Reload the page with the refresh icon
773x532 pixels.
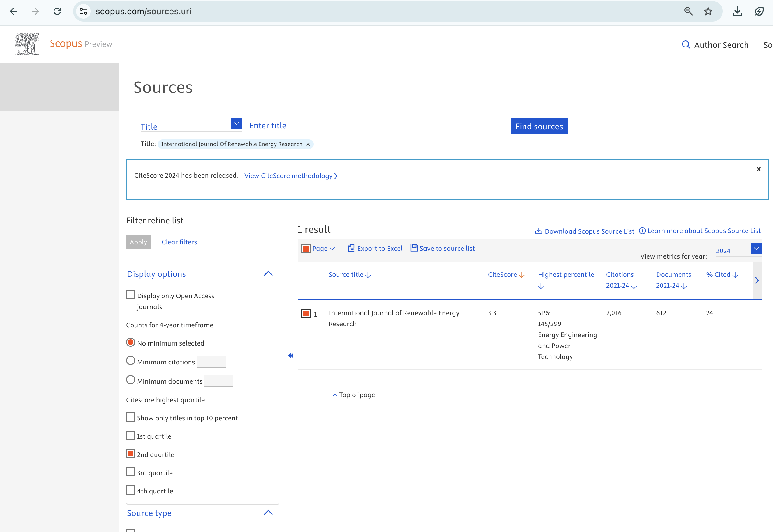click(57, 11)
